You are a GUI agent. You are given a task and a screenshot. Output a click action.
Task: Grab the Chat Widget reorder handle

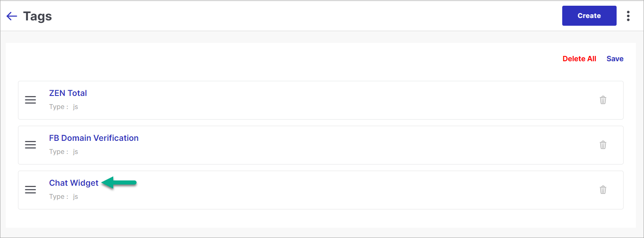tap(31, 190)
